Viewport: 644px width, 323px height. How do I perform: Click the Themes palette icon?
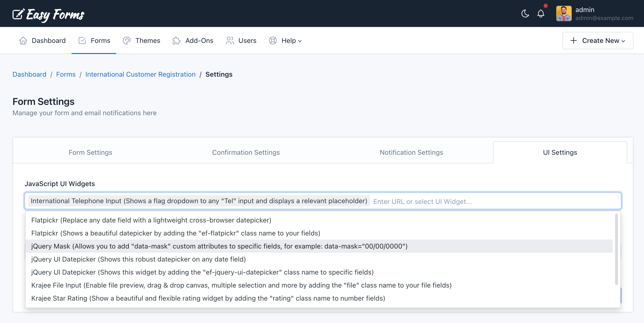(x=127, y=40)
